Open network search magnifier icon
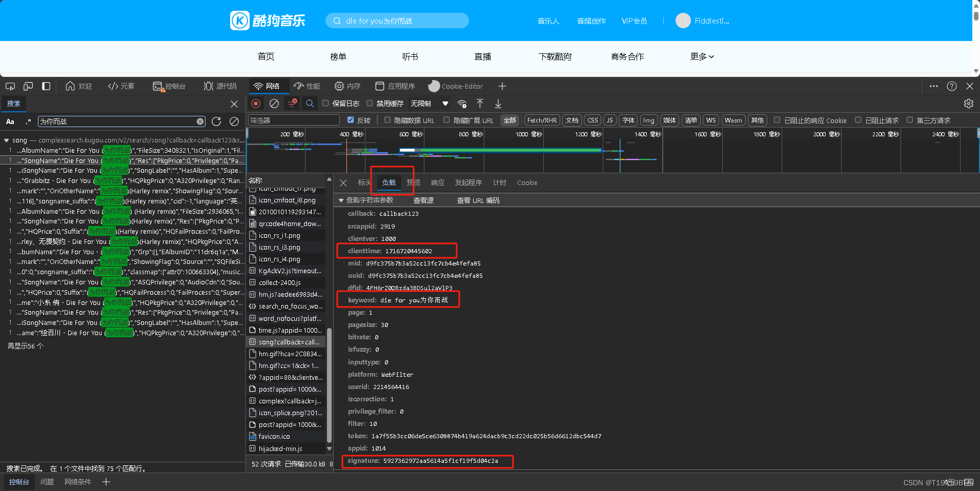The height and width of the screenshot is (491, 980). [x=310, y=104]
